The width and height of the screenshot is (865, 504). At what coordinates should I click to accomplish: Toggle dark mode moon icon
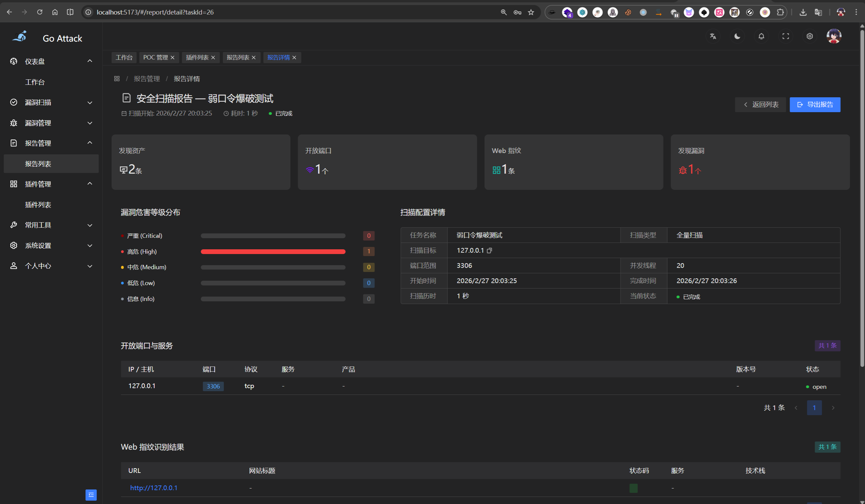pos(737,36)
